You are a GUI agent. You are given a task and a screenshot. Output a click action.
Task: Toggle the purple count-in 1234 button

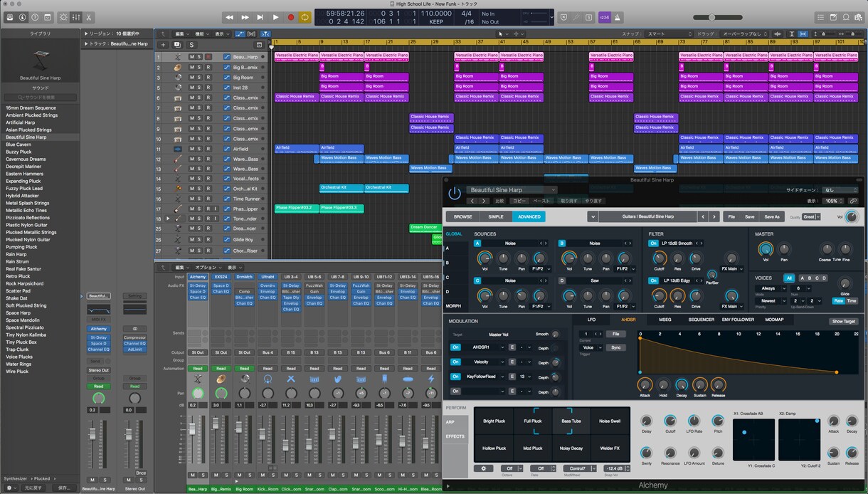(x=604, y=17)
